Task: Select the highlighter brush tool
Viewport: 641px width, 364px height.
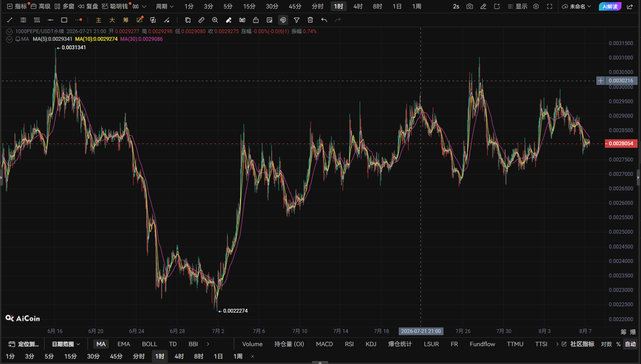Action: [229, 20]
